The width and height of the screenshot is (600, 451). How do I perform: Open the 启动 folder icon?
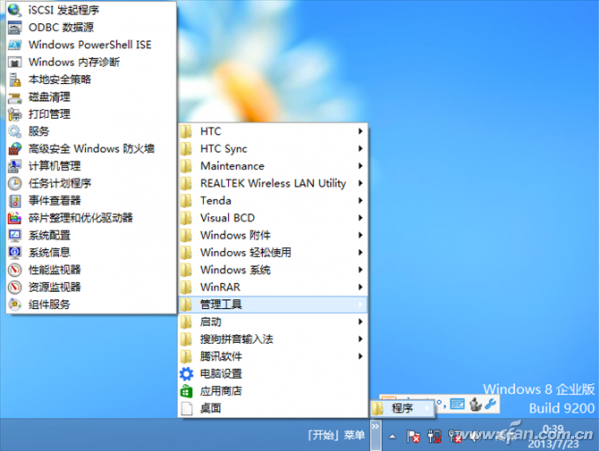tap(186, 322)
